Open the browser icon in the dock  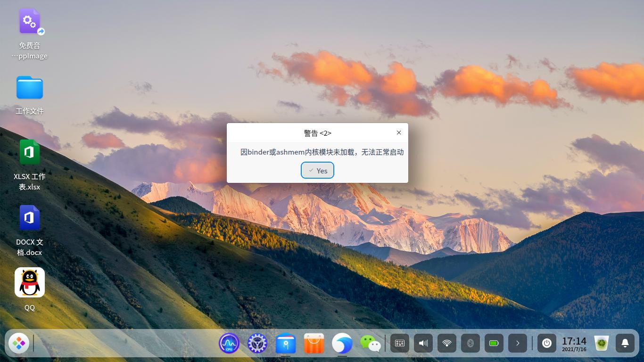point(342,343)
